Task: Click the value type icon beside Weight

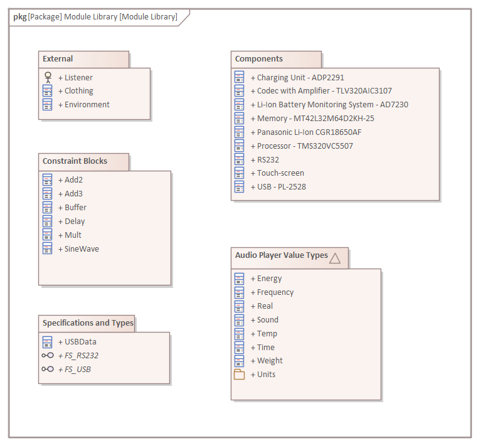Action: coord(240,361)
